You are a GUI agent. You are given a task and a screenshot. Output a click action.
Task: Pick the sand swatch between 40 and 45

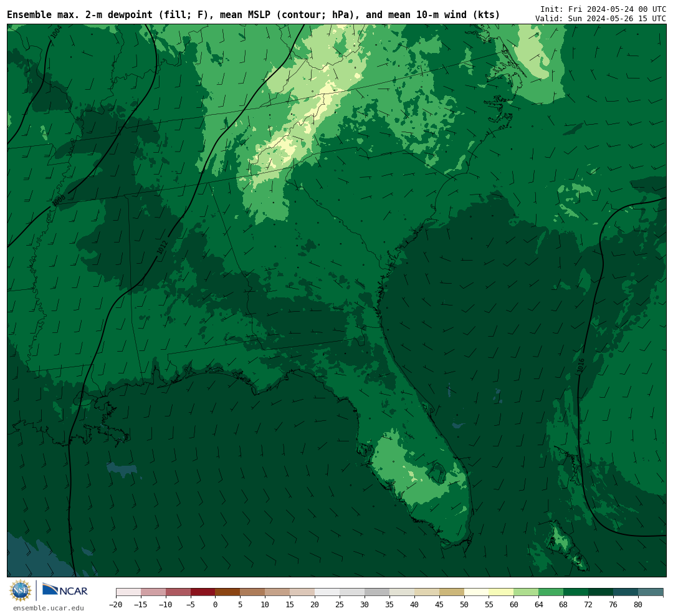[427, 592]
